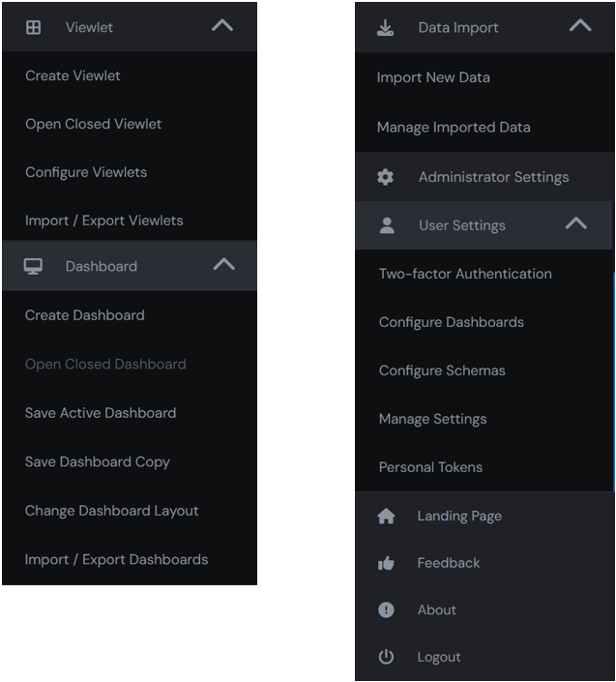Select Configure Dashboards
The image size is (616, 682).
pos(452,322)
